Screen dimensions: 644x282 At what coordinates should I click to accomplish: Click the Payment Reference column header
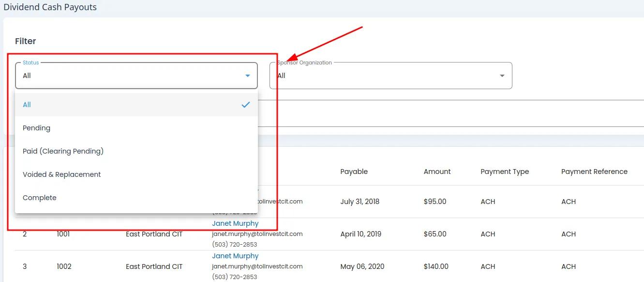(x=594, y=172)
